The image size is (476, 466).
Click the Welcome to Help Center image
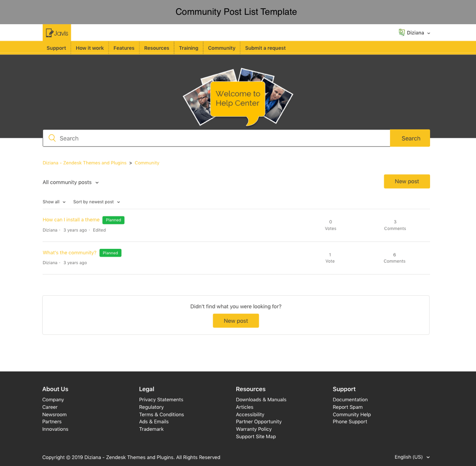pyautogui.click(x=238, y=98)
